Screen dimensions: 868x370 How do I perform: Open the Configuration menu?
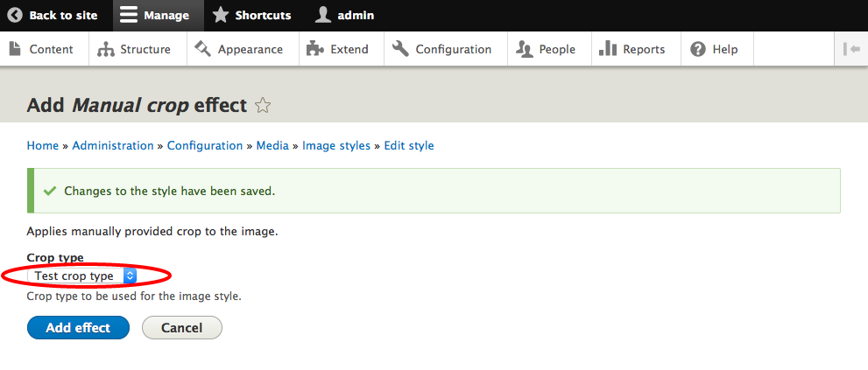(x=443, y=49)
